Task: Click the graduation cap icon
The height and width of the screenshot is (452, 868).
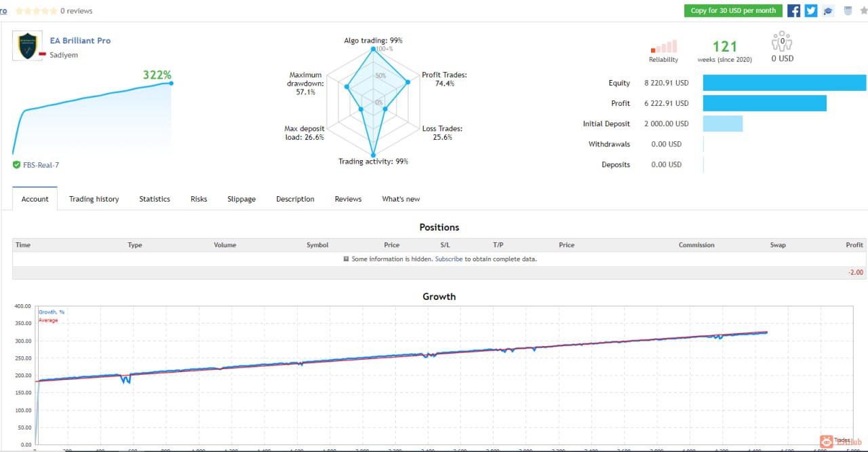Action: click(828, 11)
